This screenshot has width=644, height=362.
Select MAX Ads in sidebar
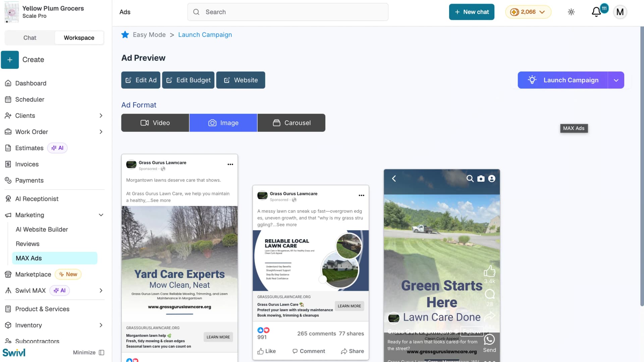55,258
